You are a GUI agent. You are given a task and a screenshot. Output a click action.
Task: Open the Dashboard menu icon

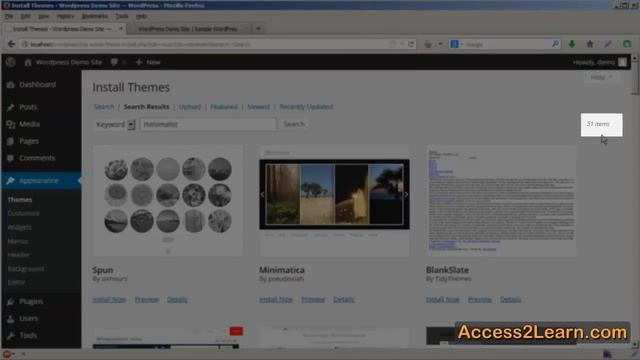pos(11,84)
